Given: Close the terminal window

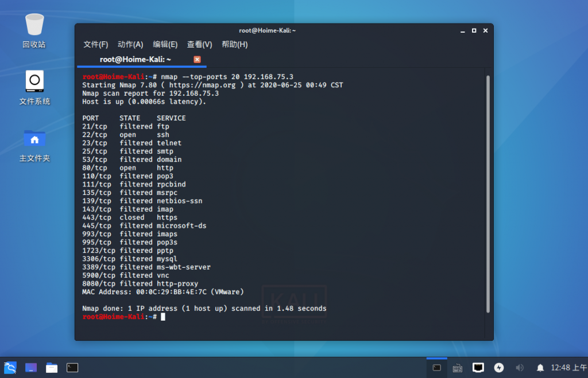Looking at the screenshot, I should pos(485,31).
